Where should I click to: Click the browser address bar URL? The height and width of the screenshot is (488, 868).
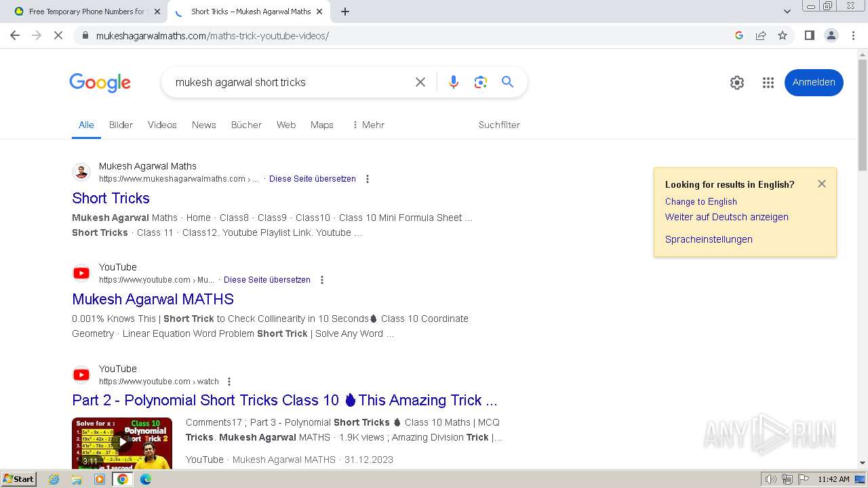coord(212,35)
